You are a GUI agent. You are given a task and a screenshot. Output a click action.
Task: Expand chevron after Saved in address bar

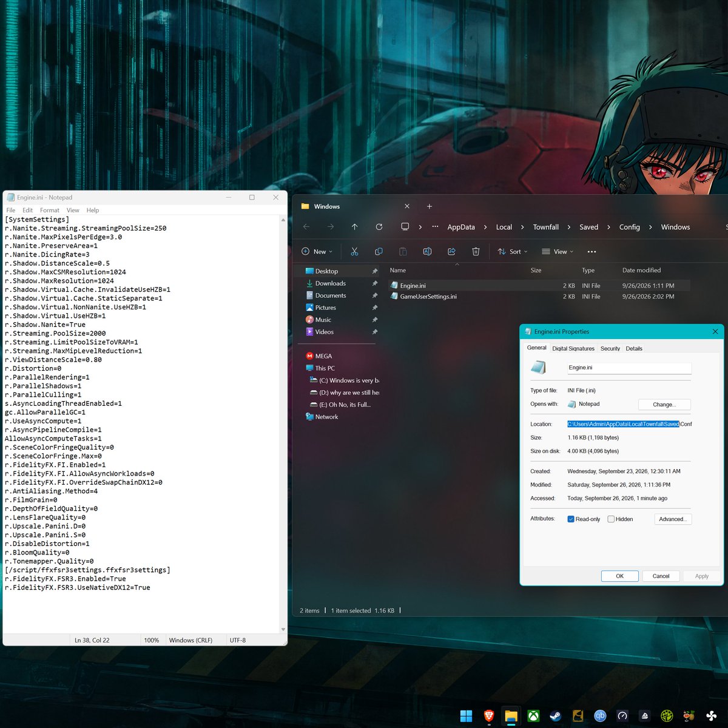point(608,227)
